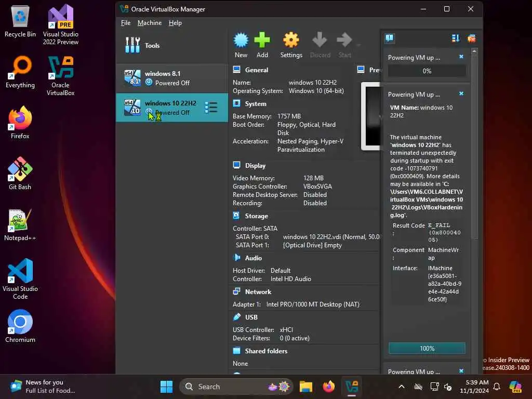Click muted volume tray icon
This screenshot has width=532, height=399.
click(x=448, y=387)
